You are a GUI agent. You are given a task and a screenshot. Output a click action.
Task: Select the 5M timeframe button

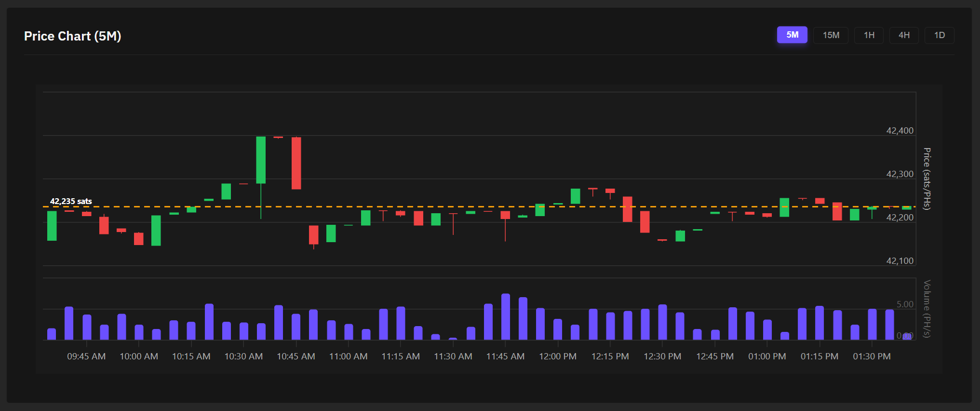click(792, 35)
